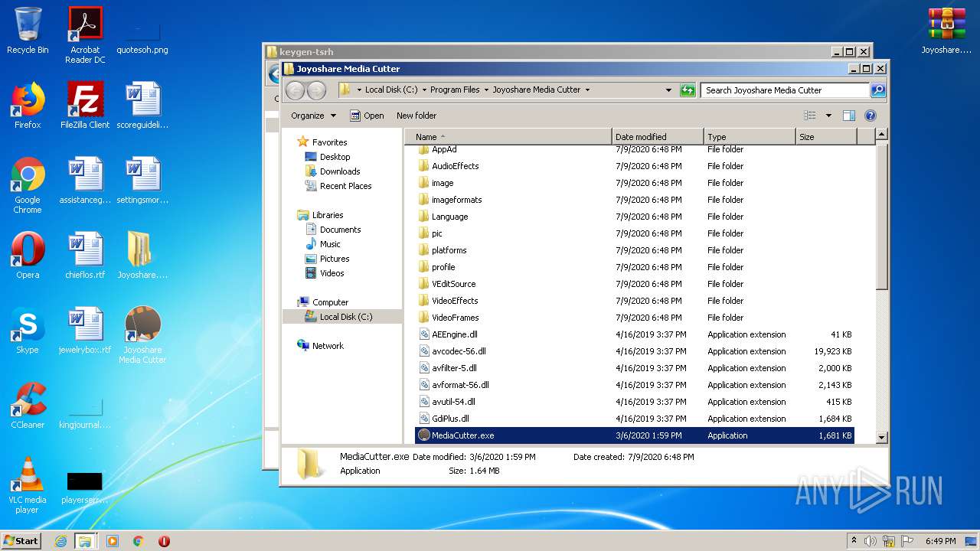980x551 pixels.
Task: Refresh the Joyoshare Media Cutter folder
Action: tap(688, 90)
